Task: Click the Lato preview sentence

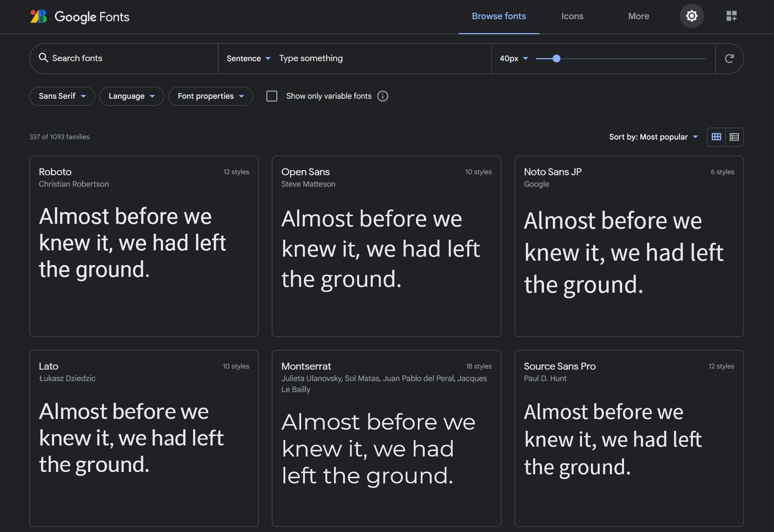Action: pos(132,438)
